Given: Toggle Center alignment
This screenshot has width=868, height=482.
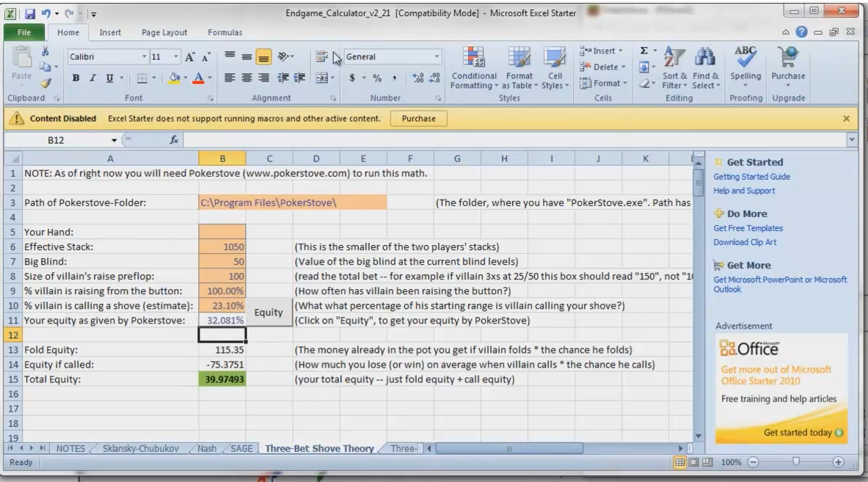Looking at the screenshot, I should [247, 78].
